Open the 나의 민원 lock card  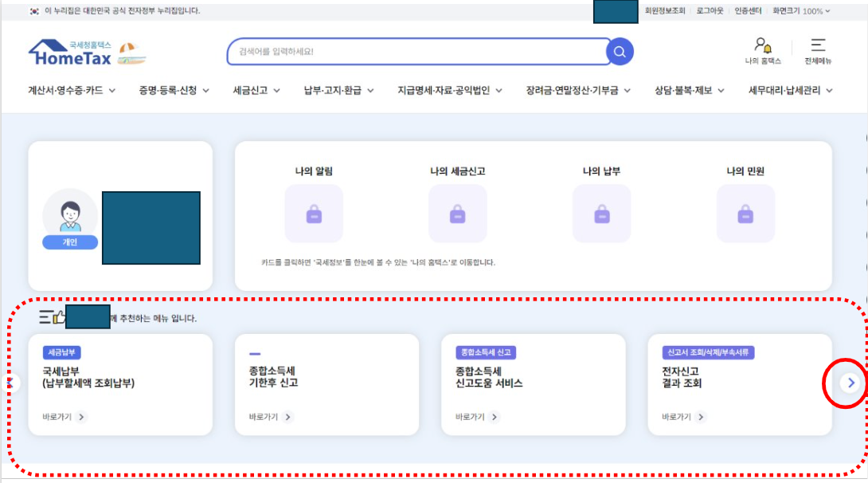click(x=745, y=213)
